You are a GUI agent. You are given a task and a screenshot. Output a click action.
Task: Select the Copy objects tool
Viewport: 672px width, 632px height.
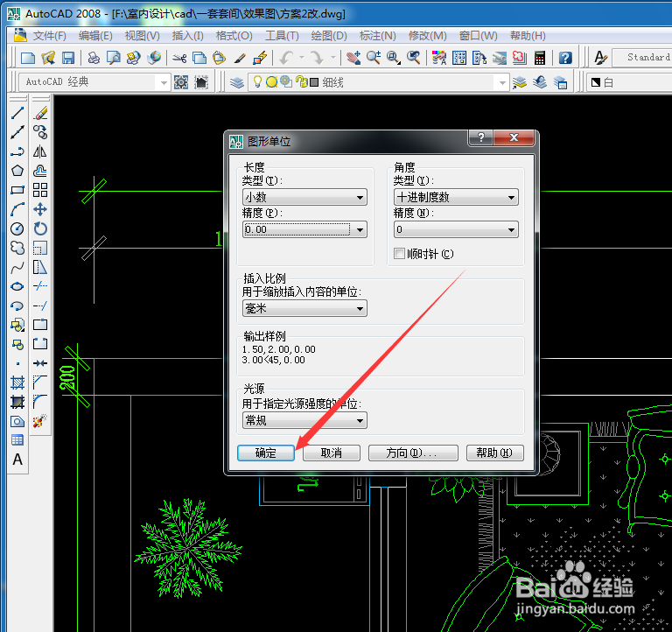40,132
